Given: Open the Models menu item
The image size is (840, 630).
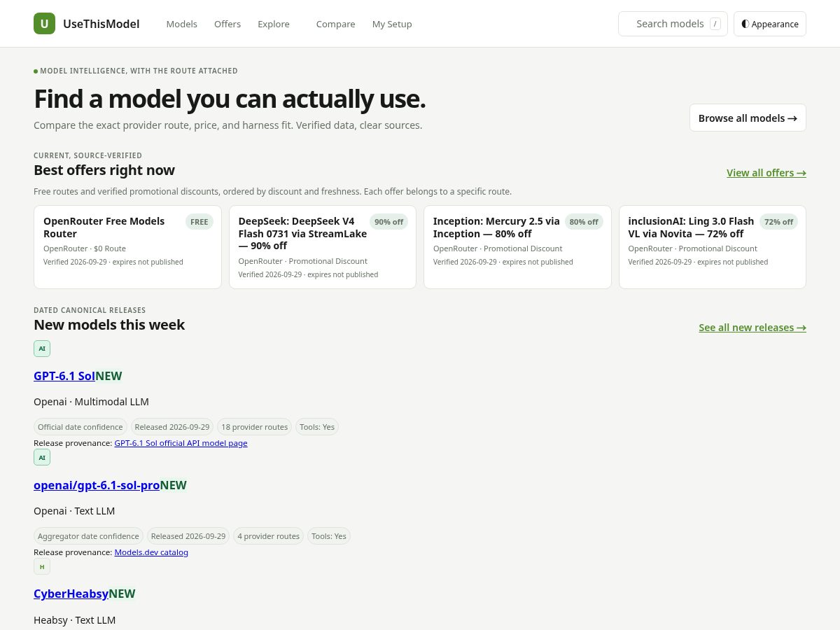Looking at the screenshot, I should 182,24.
